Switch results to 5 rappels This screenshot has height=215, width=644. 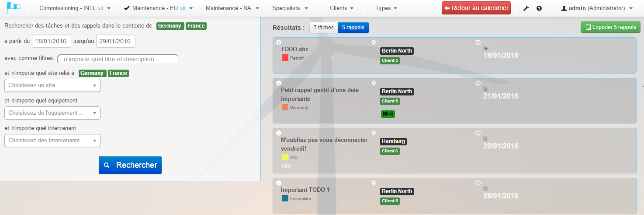tap(353, 28)
